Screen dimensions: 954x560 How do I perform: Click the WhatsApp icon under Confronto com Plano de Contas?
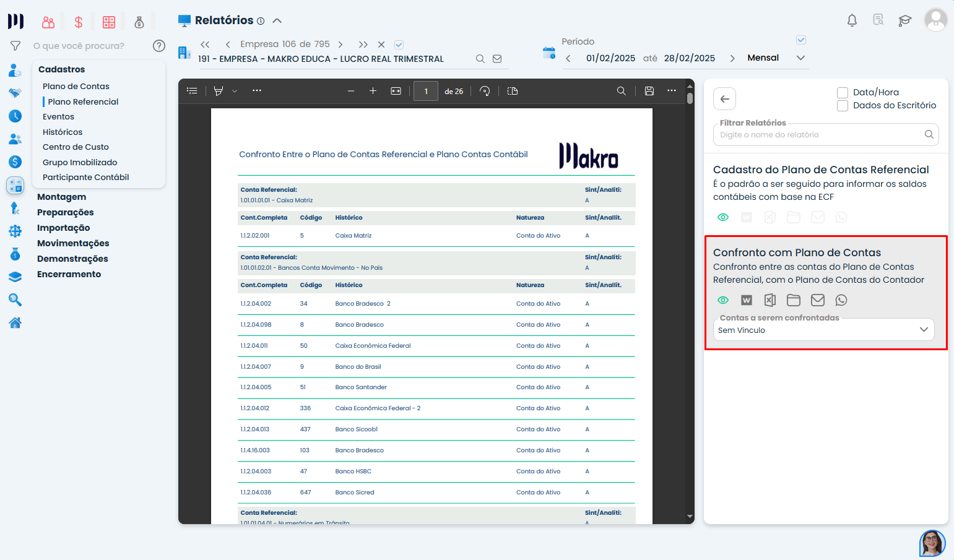tap(841, 300)
